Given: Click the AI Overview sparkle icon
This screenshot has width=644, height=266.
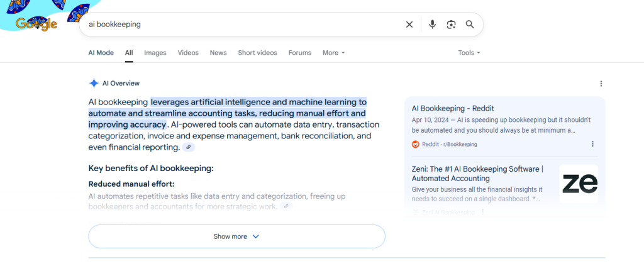Looking at the screenshot, I should [94, 83].
